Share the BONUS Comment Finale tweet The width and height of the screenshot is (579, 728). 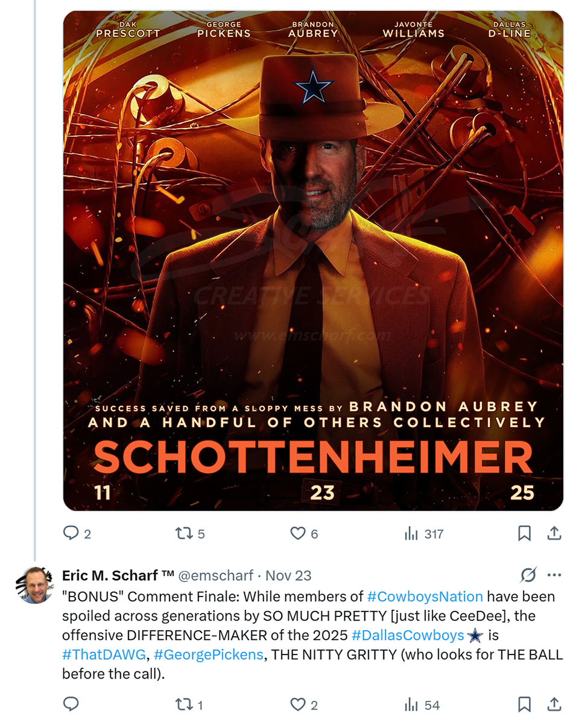554,704
